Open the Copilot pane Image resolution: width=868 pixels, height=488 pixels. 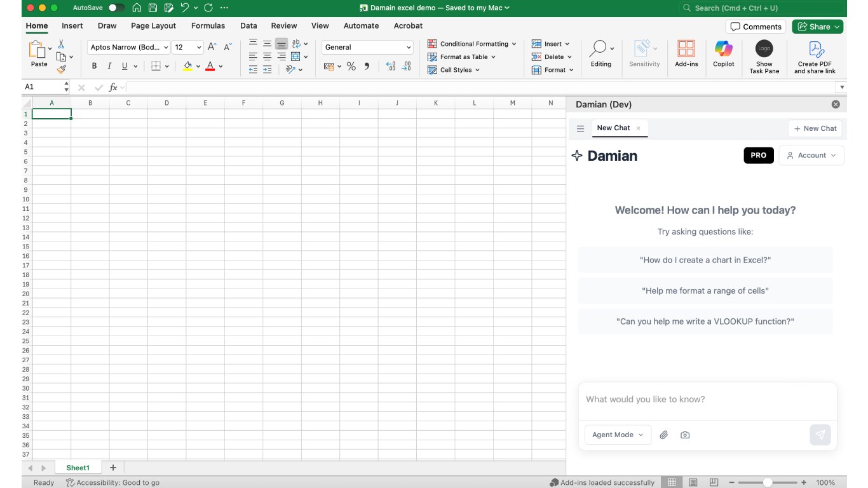[x=723, y=53]
